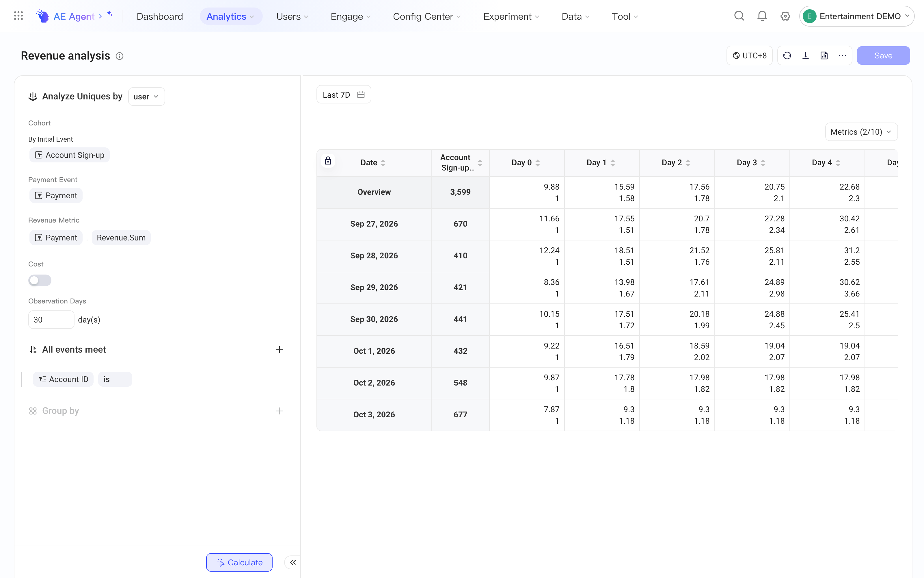The image size is (924, 578).
Task: Open the Entertainment DEMO project dropdown
Action: coord(857,16)
